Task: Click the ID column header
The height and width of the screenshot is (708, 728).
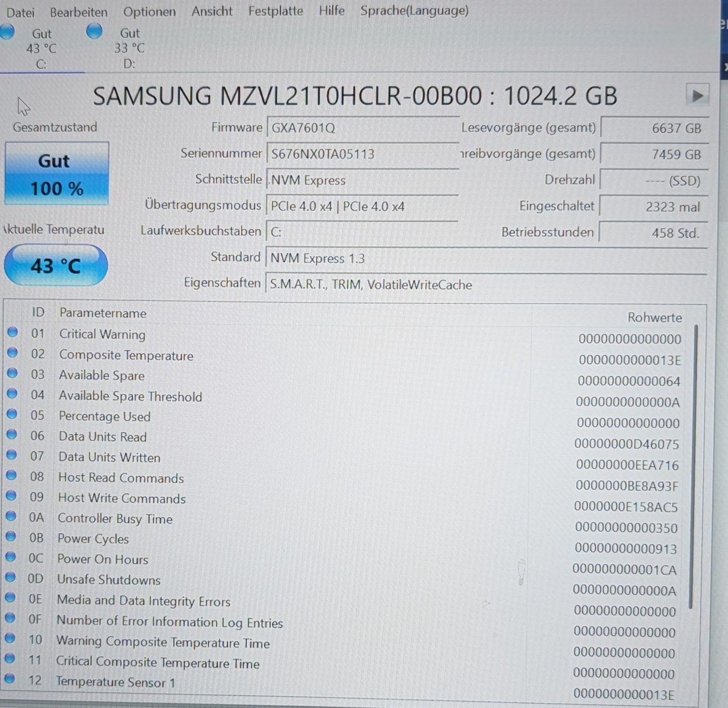Action: click(38, 313)
